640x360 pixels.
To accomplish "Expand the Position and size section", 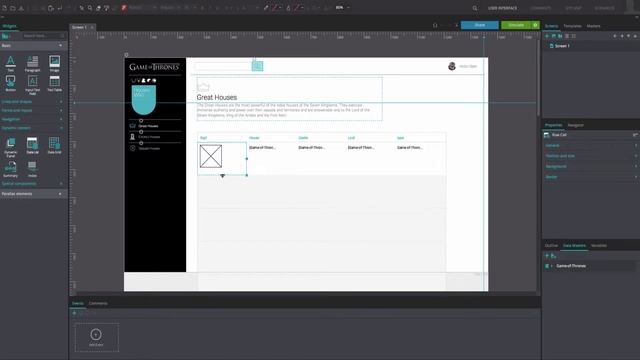I will 635,156.
